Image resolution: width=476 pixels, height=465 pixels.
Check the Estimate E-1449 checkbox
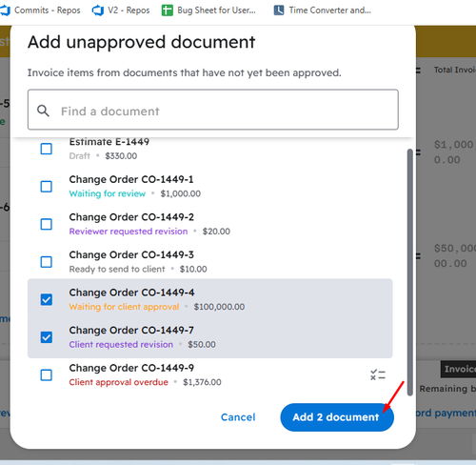tap(47, 149)
